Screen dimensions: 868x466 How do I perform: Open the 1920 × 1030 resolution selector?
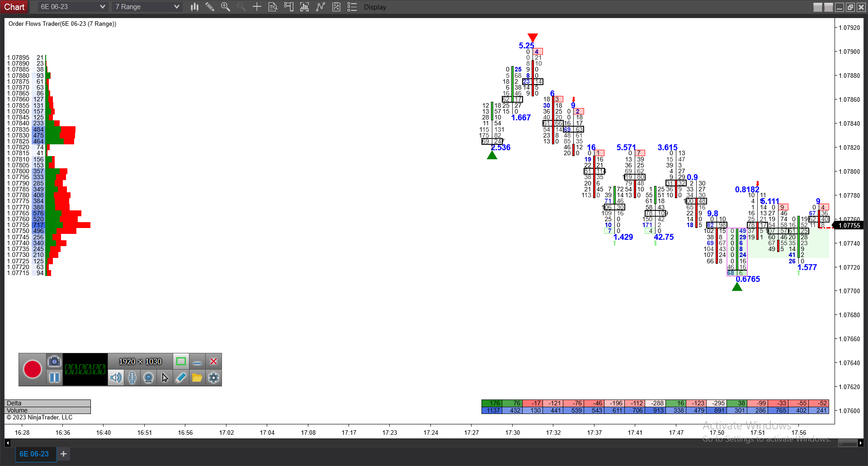pos(140,361)
